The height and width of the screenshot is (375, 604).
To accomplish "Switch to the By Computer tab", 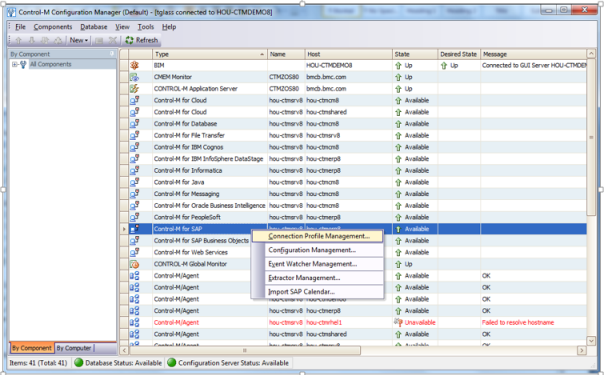I will [x=74, y=348].
